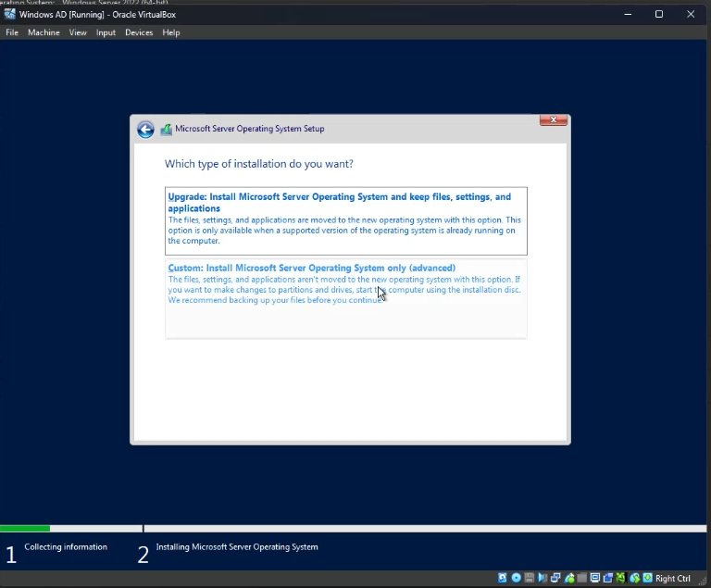This screenshot has height=588, width=711.
Task: Close the VirtualBox VM window
Action: [x=691, y=14]
